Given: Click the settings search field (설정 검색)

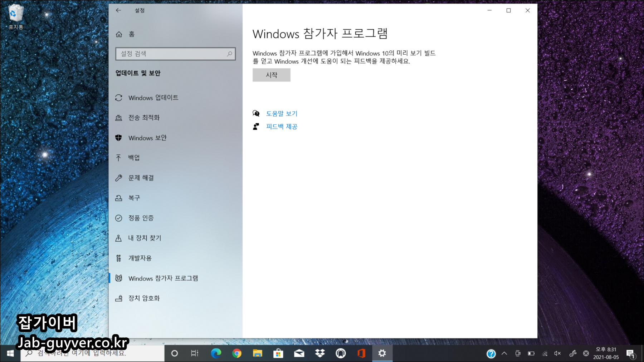Looking at the screenshot, I should coord(175,54).
